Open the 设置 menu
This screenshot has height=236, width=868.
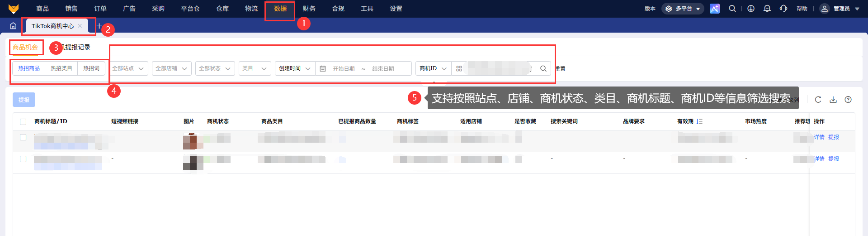tap(396, 9)
